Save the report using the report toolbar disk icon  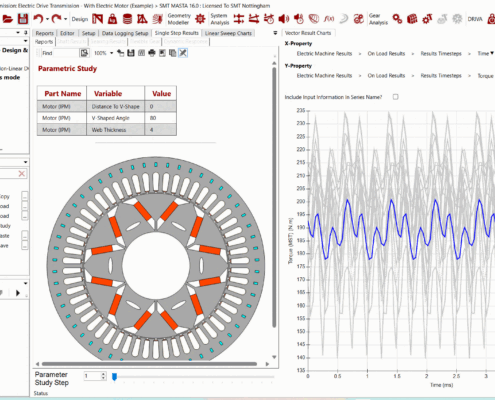point(131,53)
